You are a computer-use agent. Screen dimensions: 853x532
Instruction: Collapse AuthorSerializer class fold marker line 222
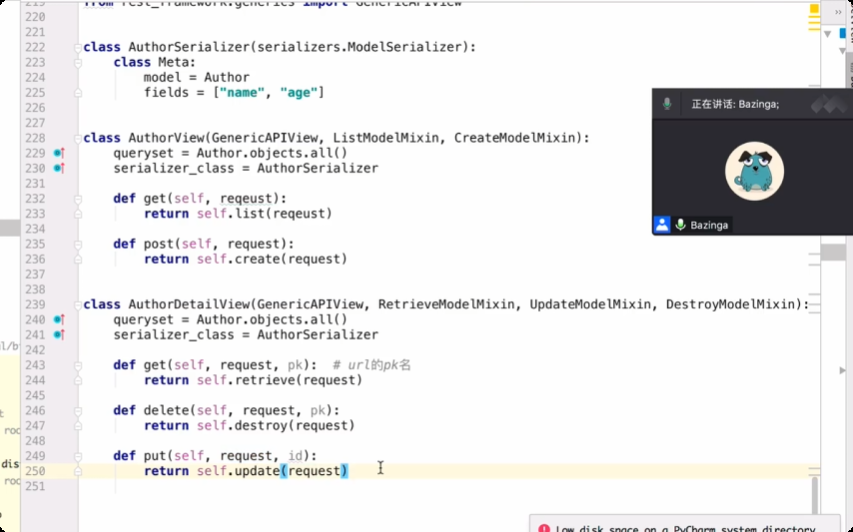tap(78, 48)
